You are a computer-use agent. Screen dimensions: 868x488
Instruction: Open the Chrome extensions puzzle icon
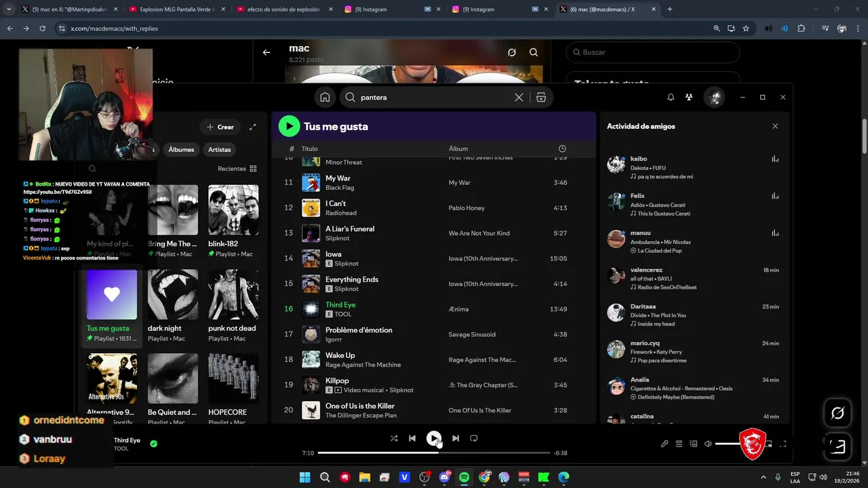coord(802,28)
